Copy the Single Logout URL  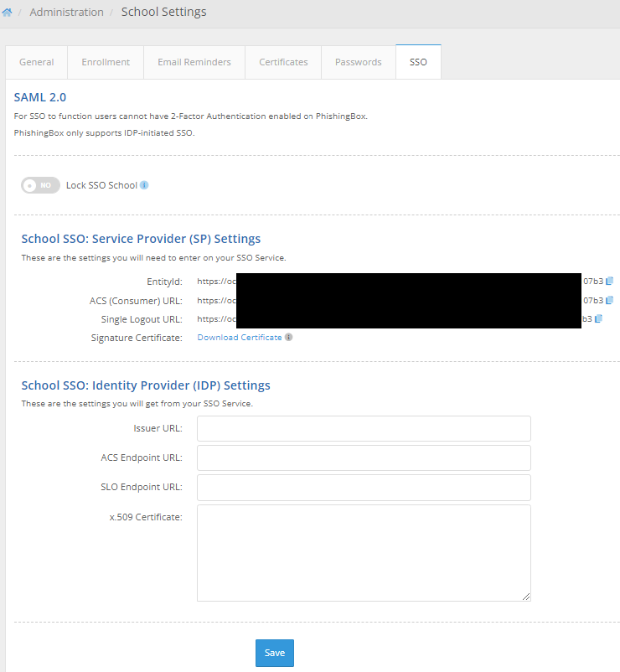click(x=598, y=319)
